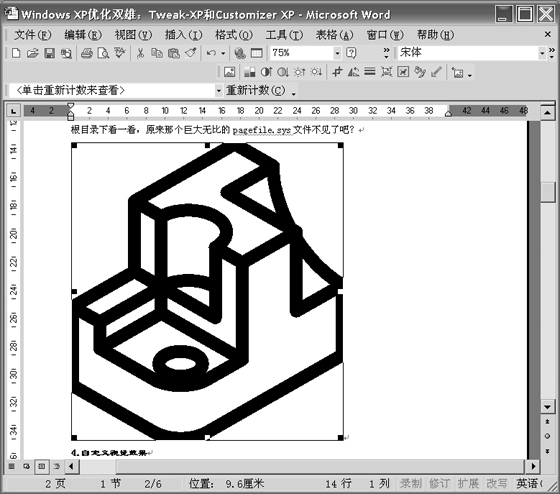Image resolution: width=560 pixels, height=494 pixels.
Task: Click the 重新计数(C) recount button
Action: pyautogui.click(x=256, y=90)
